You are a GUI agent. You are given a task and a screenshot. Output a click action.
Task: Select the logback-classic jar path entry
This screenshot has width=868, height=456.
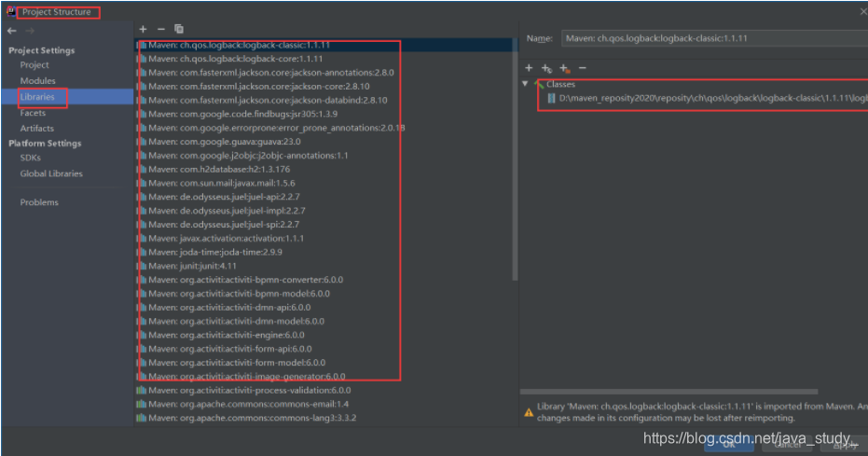pyautogui.click(x=712, y=98)
